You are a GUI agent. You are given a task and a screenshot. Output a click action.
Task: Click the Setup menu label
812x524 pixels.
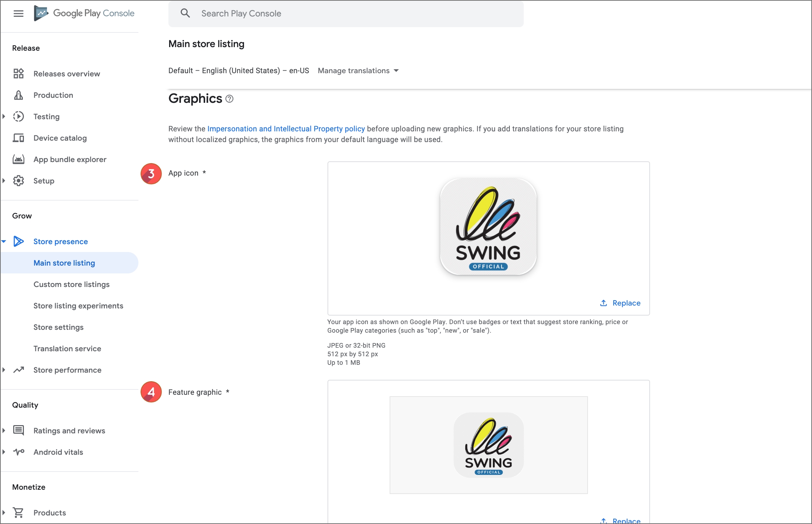(44, 181)
